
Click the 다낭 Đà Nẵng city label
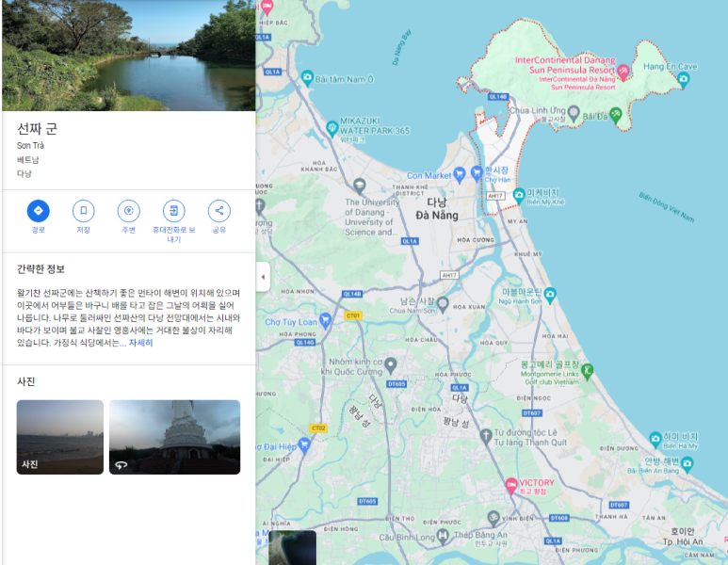pyautogui.click(x=437, y=209)
